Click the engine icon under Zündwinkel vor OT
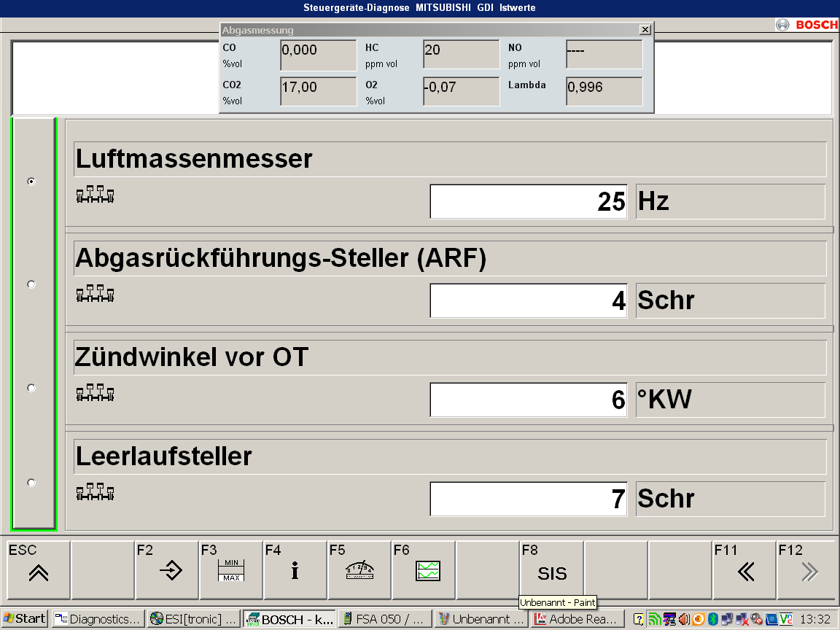Screen dimensions: 840x630 (x=95, y=393)
